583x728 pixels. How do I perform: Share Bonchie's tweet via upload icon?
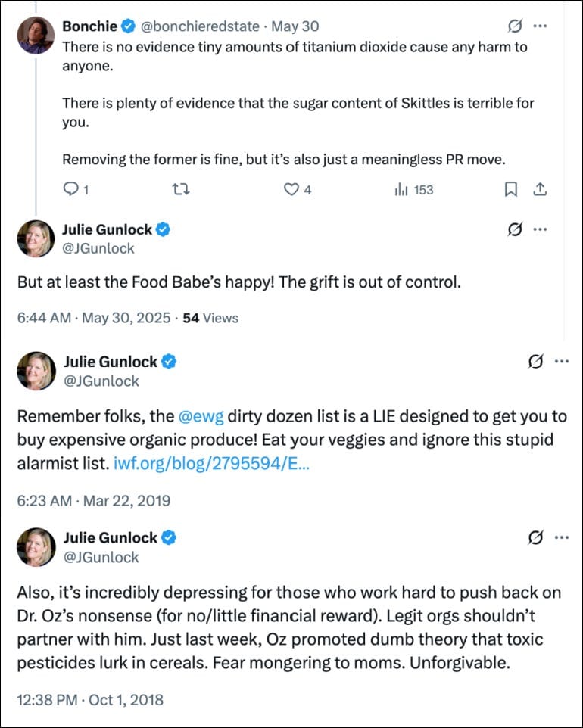540,189
